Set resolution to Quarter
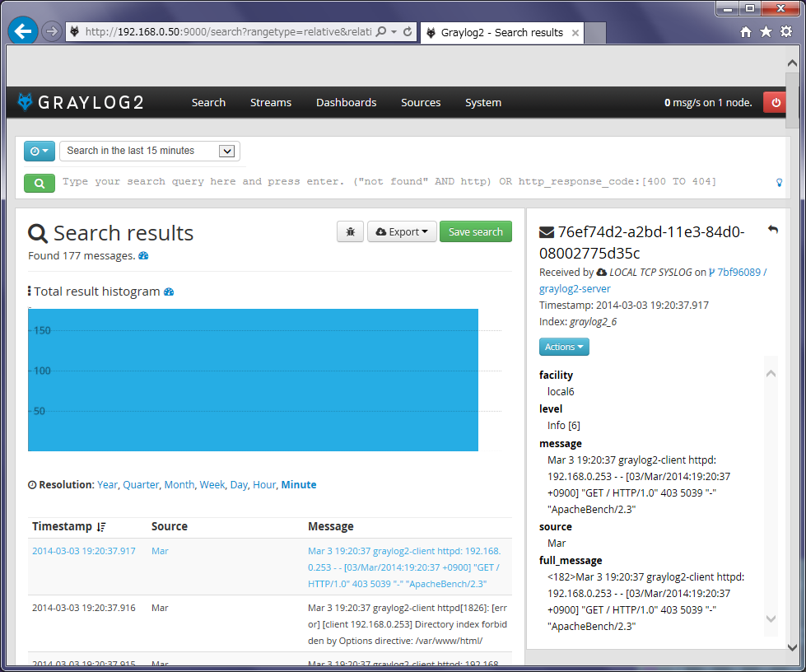Screen dimensions: 806x672 pos(141,485)
